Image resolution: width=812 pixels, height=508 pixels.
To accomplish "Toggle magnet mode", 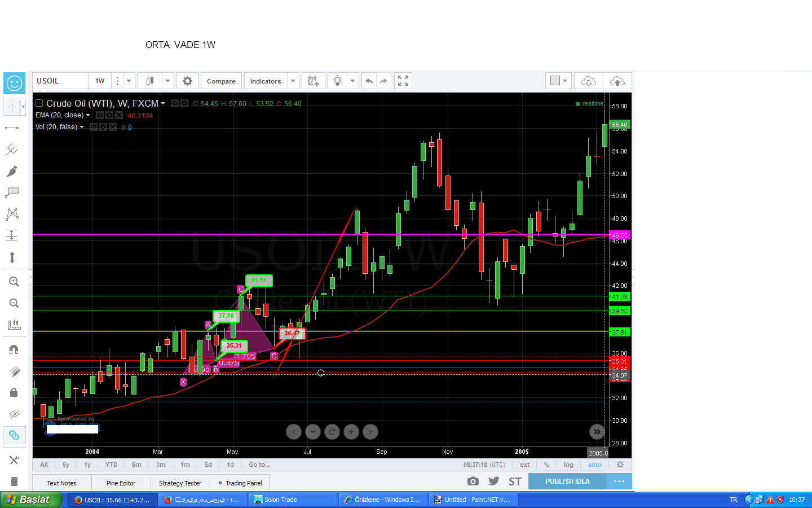I will click(14, 349).
